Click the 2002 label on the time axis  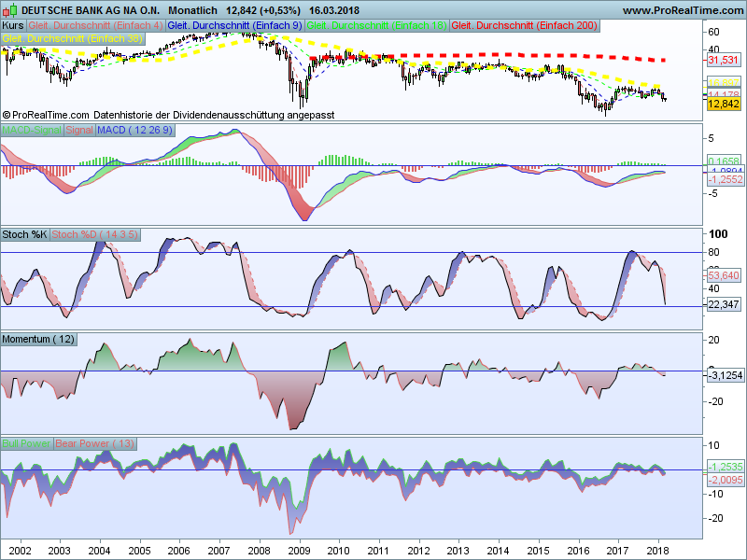click(20, 551)
